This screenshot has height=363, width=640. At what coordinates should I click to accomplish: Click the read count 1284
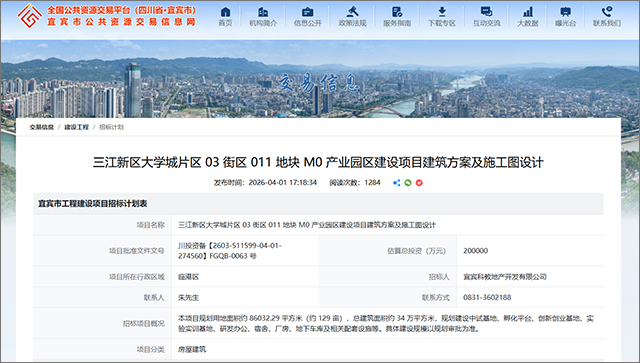click(x=372, y=183)
